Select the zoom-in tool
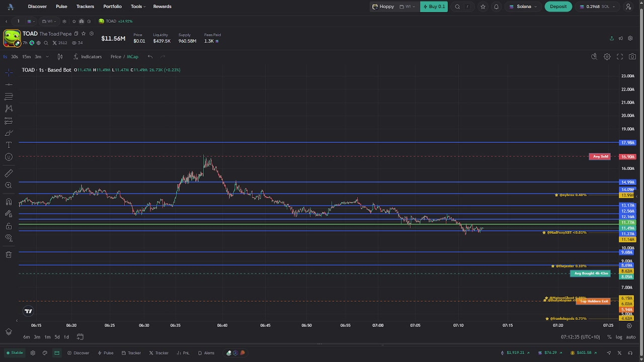This screenshot has height=362, width=644. pyautogui.click(x=9, y=186)
